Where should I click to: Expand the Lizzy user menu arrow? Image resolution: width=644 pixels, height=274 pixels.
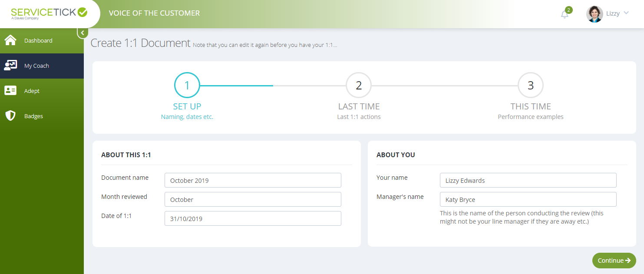tap(626, 13)
